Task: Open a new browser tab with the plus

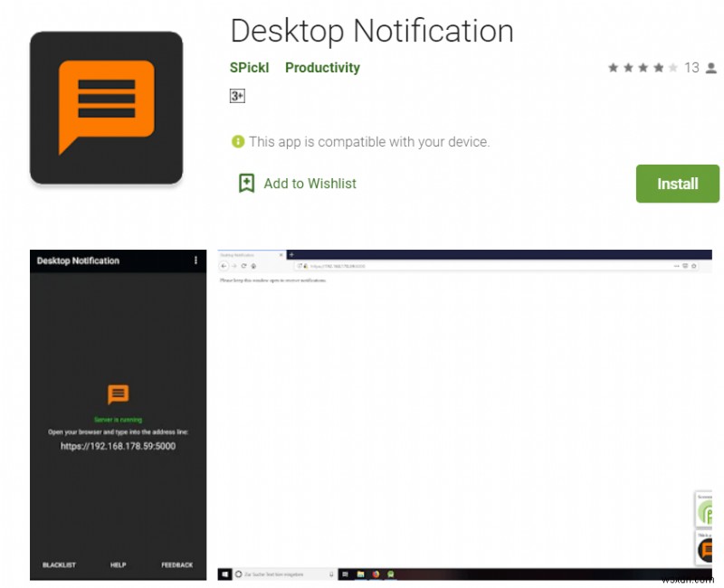Action: click(291, 255)
